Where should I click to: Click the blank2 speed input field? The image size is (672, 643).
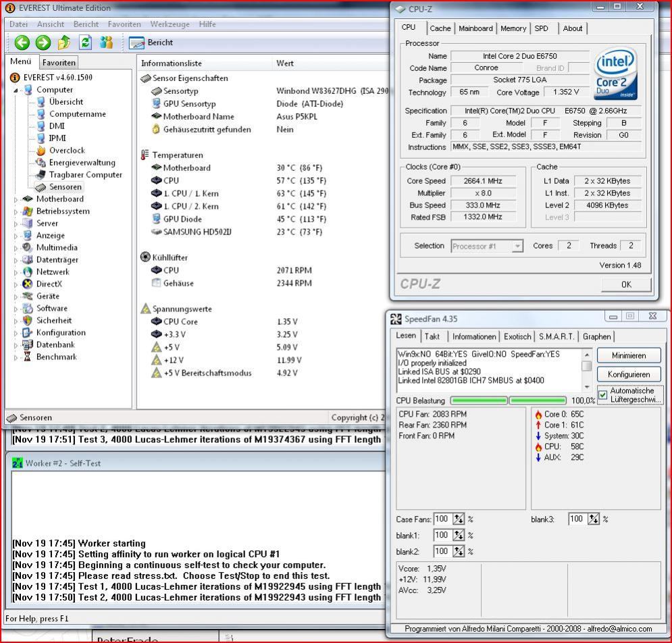point(443,551)
